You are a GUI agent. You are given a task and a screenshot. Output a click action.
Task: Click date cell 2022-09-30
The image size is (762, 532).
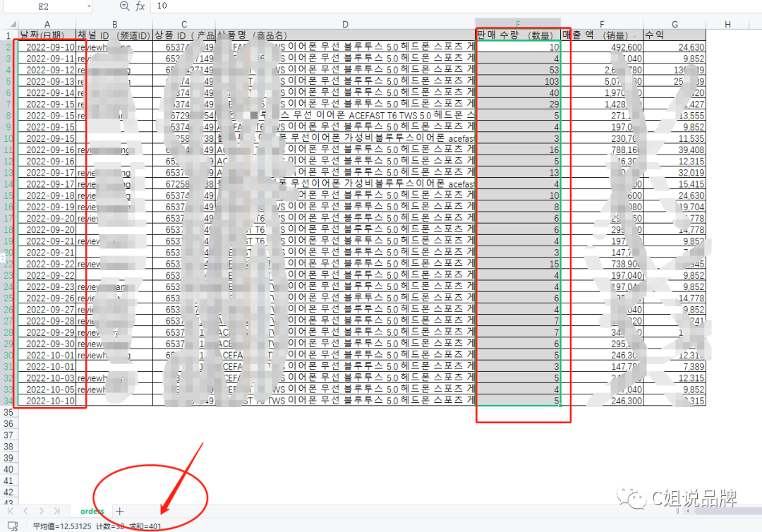click(47, 344)
